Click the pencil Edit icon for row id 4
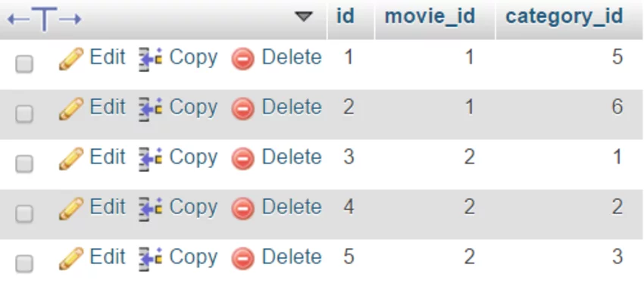644x283 pixels. point(71,209)
